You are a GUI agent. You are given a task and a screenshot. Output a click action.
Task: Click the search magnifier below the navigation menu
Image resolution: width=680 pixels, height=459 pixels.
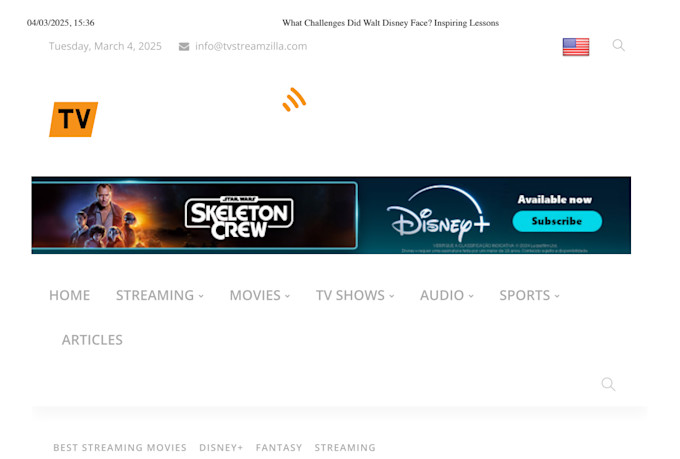608,384
